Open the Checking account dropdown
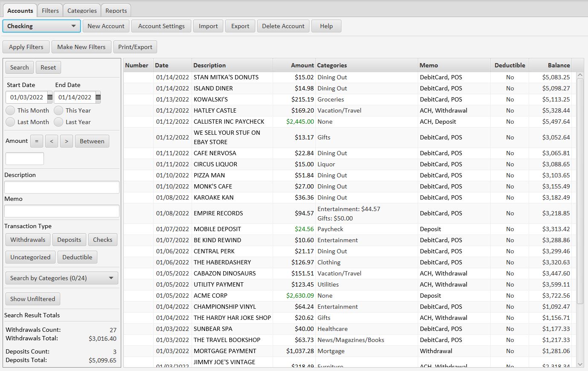The width and height of the screenshot is (588, 371). click(x=41, y=26)
